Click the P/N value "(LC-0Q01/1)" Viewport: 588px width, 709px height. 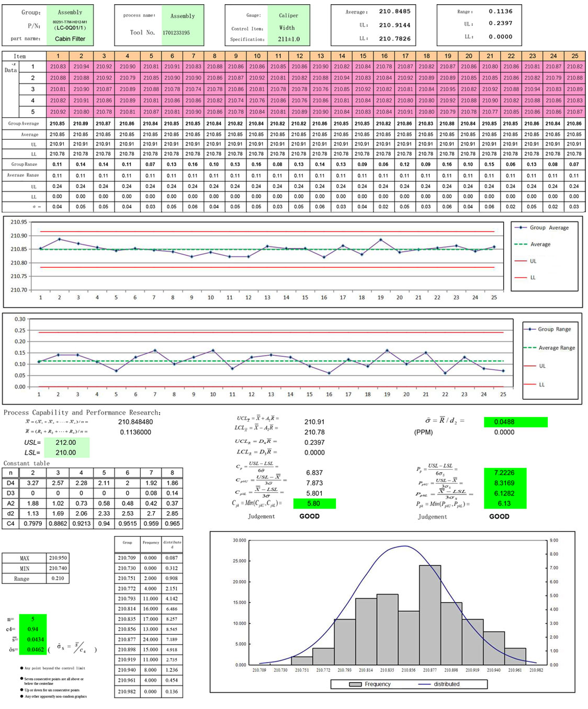[x=70, y=28]
